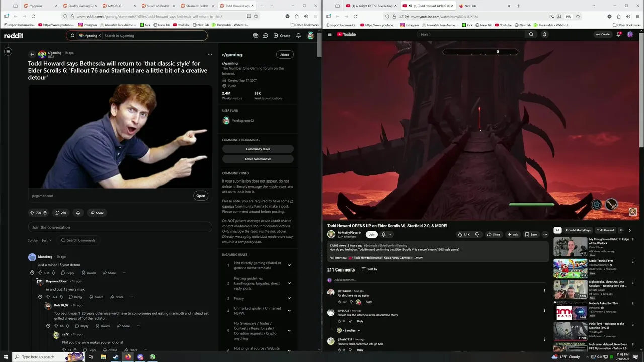Open Reddit left sidebar hamburger menu
The height and width of the screenshot is (362, 644).
8,51
